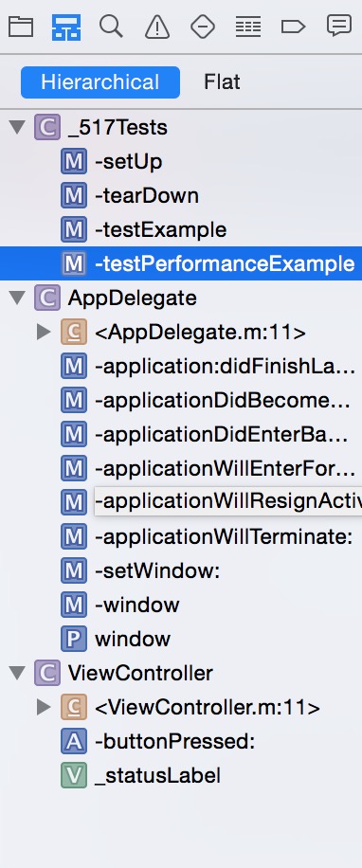The image size is (362, 868).
Task: Expand the <AppDelegate.m:11> category
Action: tap(44, 333)
